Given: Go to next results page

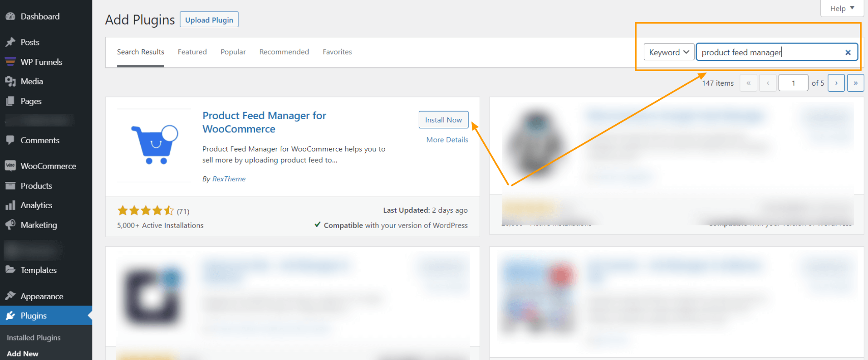Looking at the screenshot, I should pyautogui.click(x=836, y=83).
